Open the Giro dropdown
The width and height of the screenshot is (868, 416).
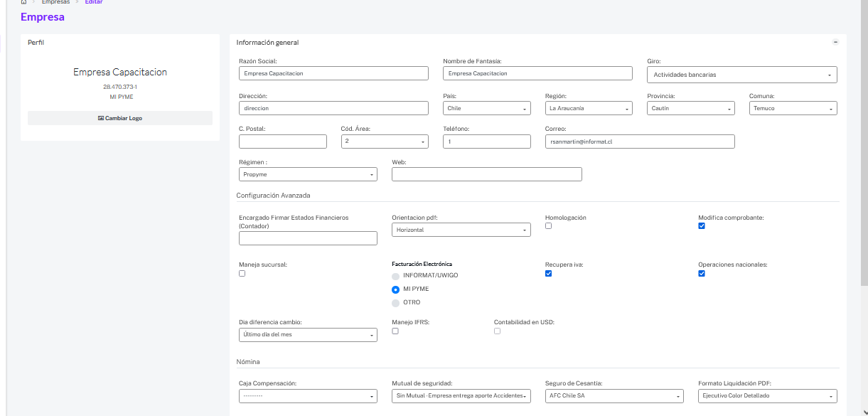(x=741, y=75)
